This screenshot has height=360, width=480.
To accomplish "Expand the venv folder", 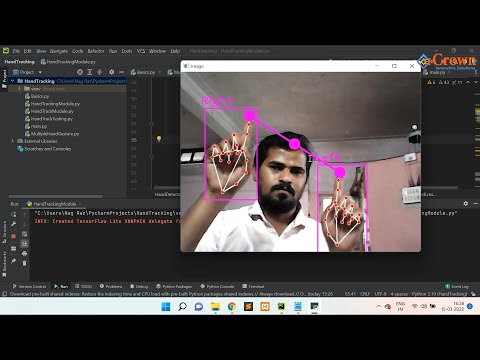I will point(19,89).
